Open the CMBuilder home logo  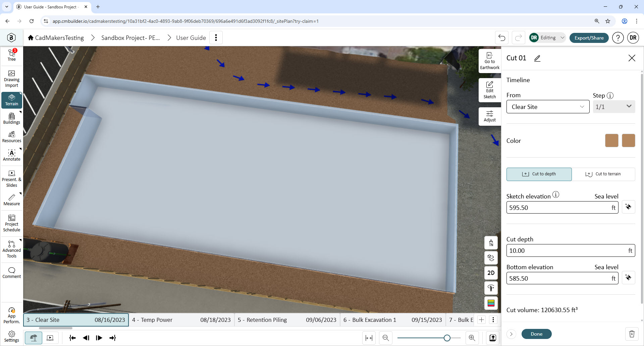coord(11,38)
